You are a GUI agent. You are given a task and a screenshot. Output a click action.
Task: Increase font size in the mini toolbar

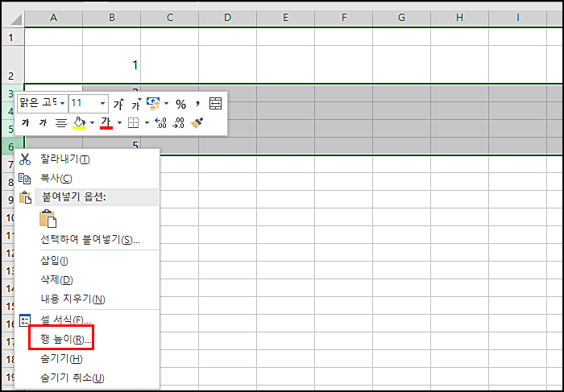tap(118, 104)
